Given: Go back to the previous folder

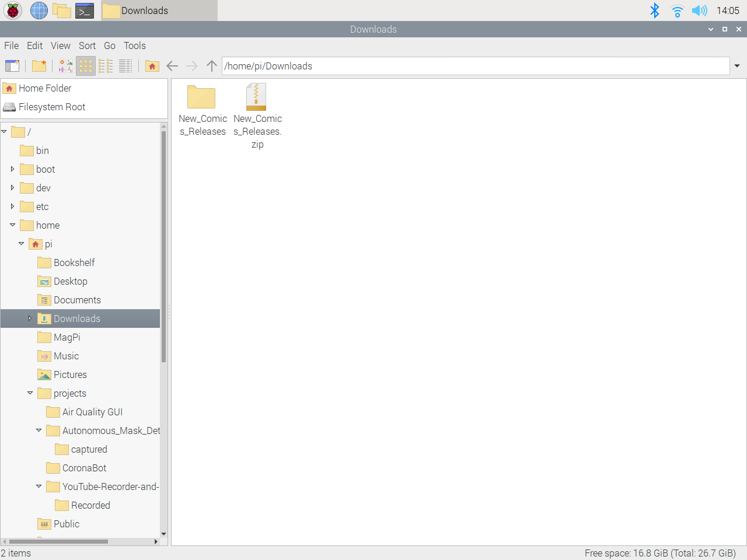Looking at the screenshot, I should pyautogui.click(x=172, y=66).
